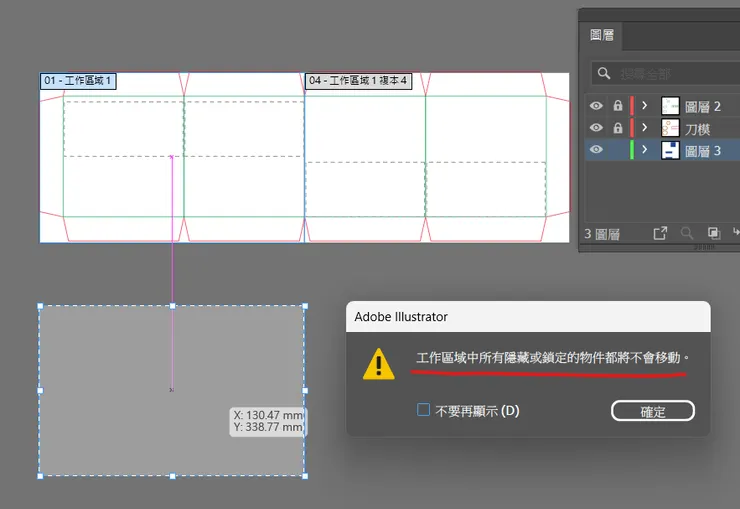Click the locate object magnifier icon
This screenshot has height=509, width=740.
tap(687, 233)
